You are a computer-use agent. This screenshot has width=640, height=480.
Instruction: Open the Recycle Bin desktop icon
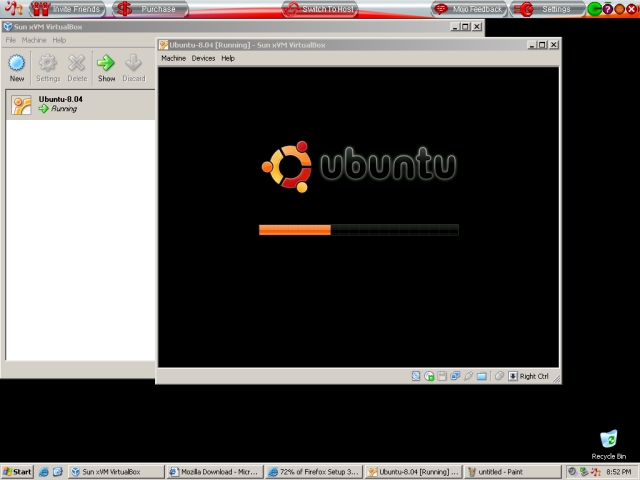(609, 444)
